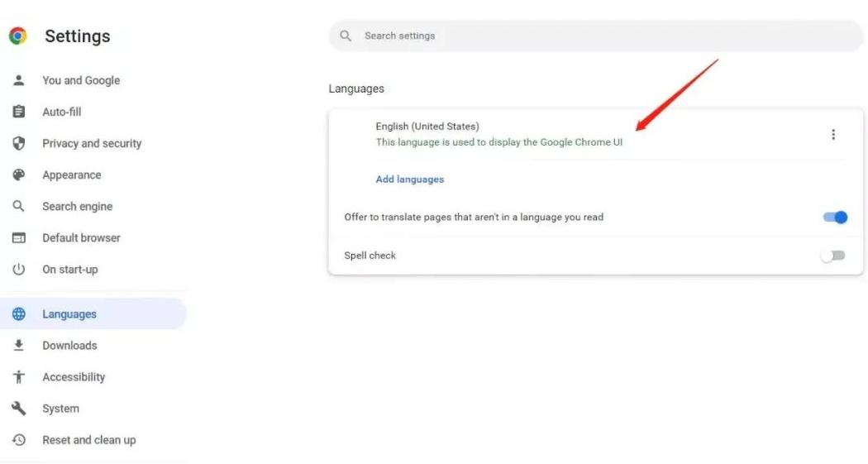Screen dimensions: 868x464
Task: Click the person icon for You and Google
Action: [x=19, y=80]
